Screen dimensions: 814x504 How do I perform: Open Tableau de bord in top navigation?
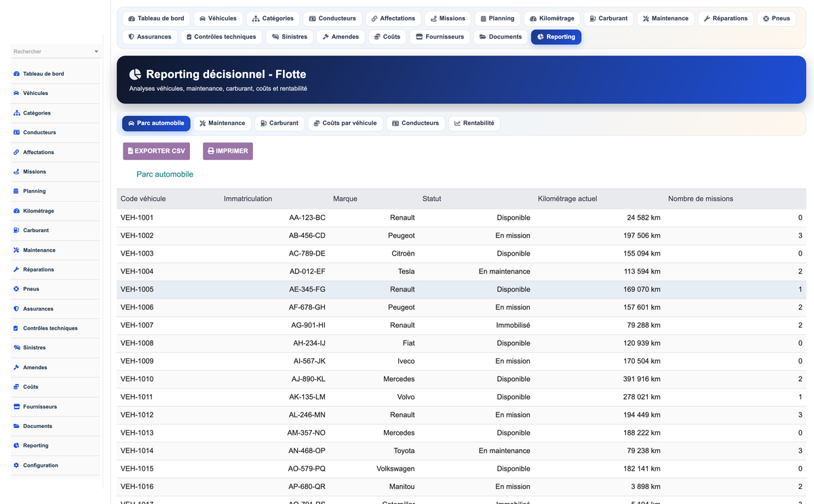pyautogui.click(x=156, y=18)
